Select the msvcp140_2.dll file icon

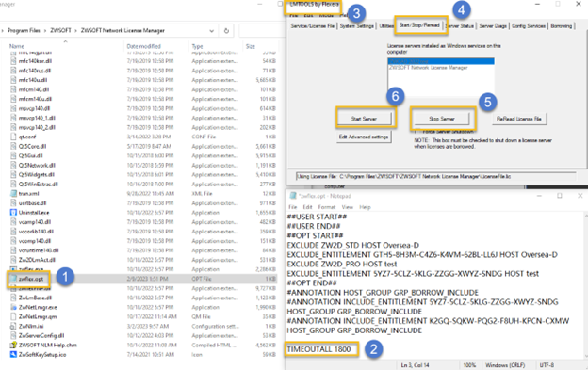[x=13, y=127]
